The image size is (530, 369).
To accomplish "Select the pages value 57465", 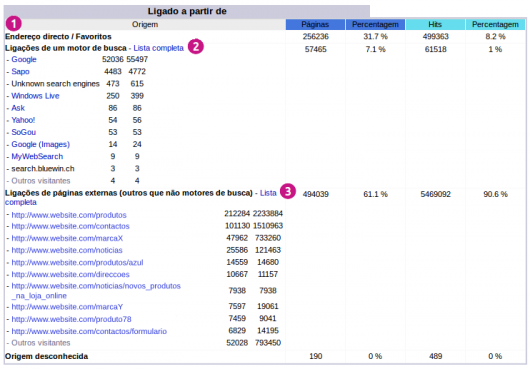I will pyautogui.click(x=315, y=49).
